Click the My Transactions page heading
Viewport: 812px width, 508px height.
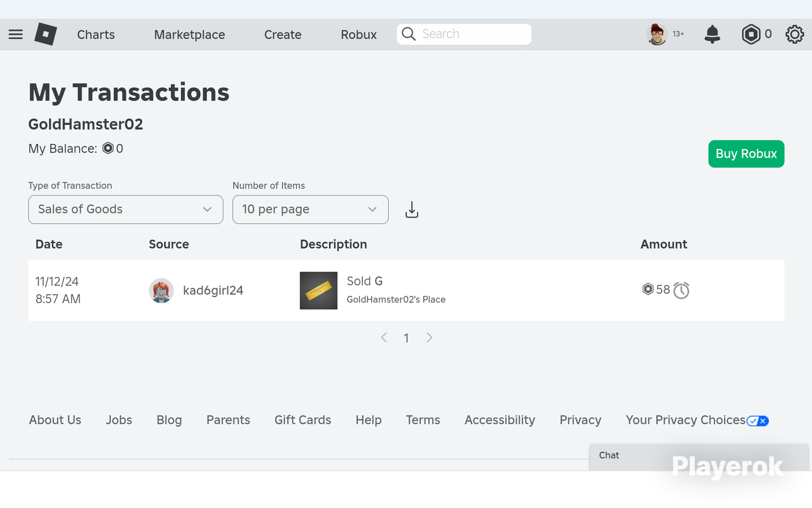click(x=129, y=93)
